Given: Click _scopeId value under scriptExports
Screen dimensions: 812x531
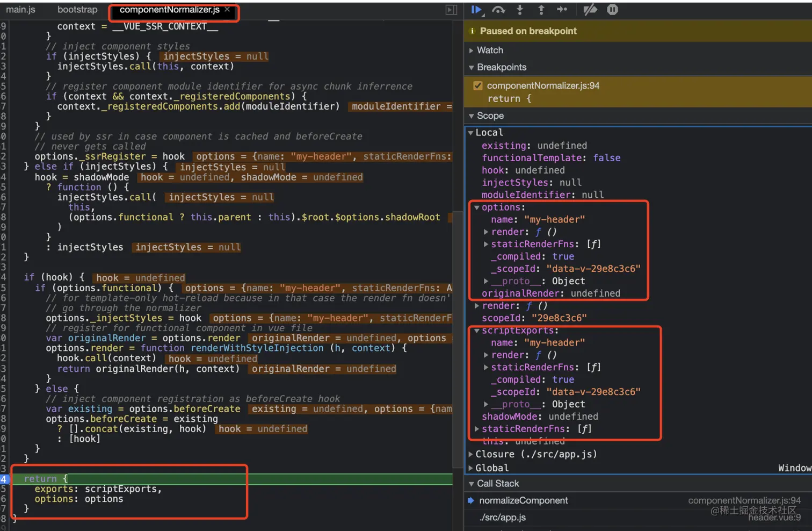Looking at the screenshot, I should pos(593,392).
